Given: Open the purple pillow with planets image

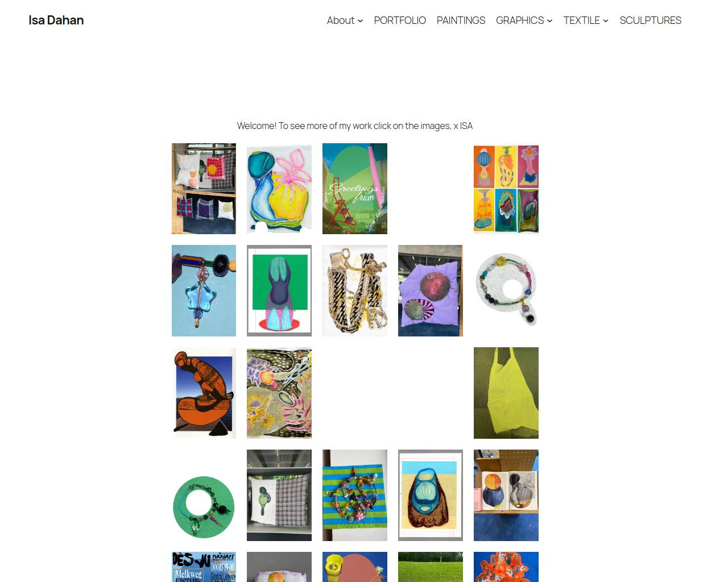Looking at the screenshot, I should [431, 291].
